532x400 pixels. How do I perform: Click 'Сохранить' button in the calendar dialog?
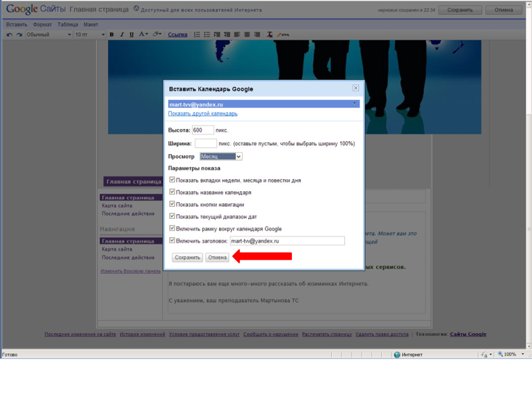[187, 257]
